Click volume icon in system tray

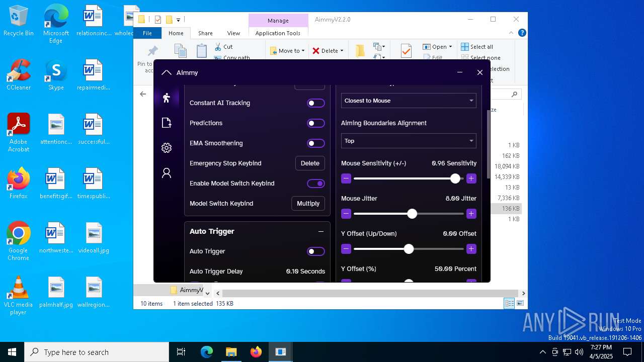[579, 352]
